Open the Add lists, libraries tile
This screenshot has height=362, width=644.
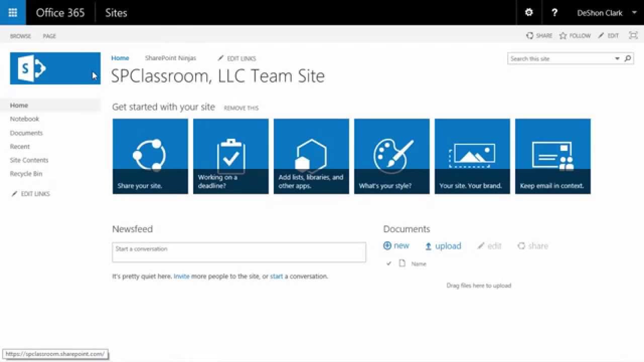pos(311,156)
